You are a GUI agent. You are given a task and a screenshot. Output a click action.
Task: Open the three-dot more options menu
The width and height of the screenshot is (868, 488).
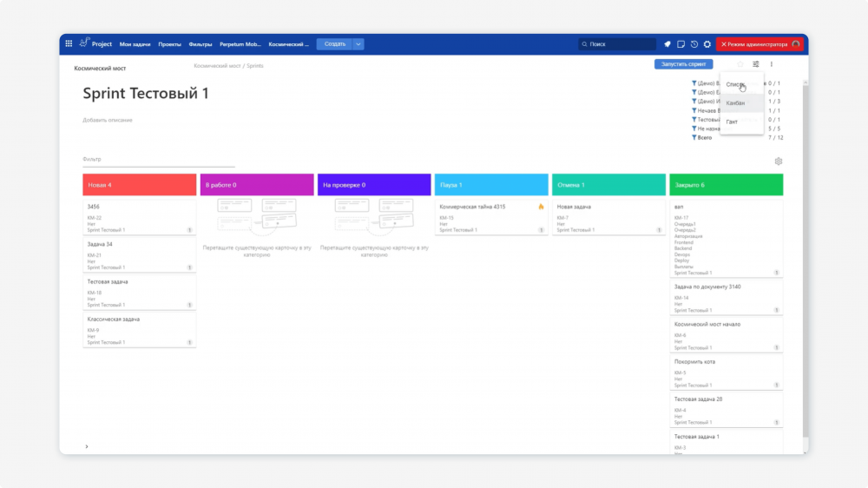pos(771,64)
